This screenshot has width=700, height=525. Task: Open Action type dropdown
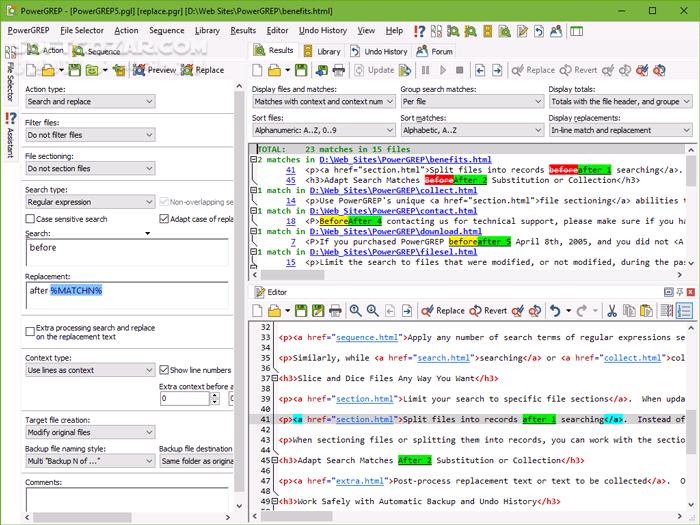tap(90, 101)
